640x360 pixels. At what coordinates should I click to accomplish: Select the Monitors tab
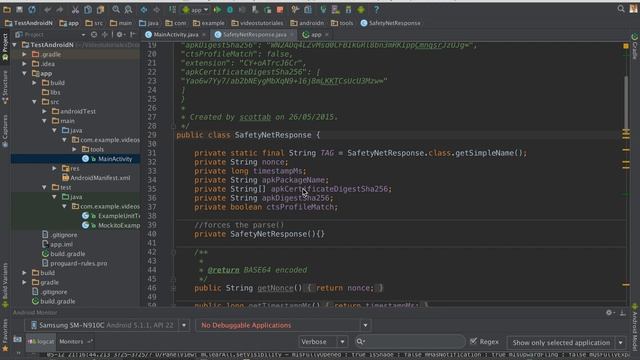[x=76, y=342]
